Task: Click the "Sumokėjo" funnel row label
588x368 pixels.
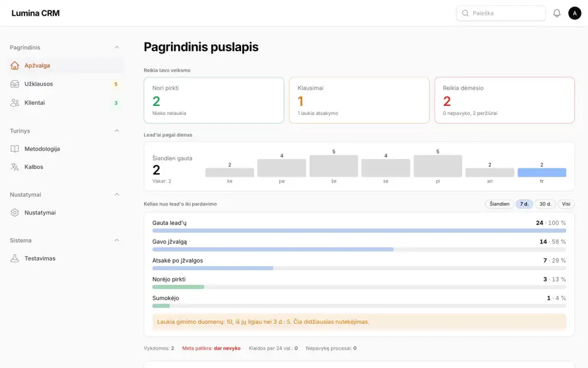Action: tap(166, 298)
